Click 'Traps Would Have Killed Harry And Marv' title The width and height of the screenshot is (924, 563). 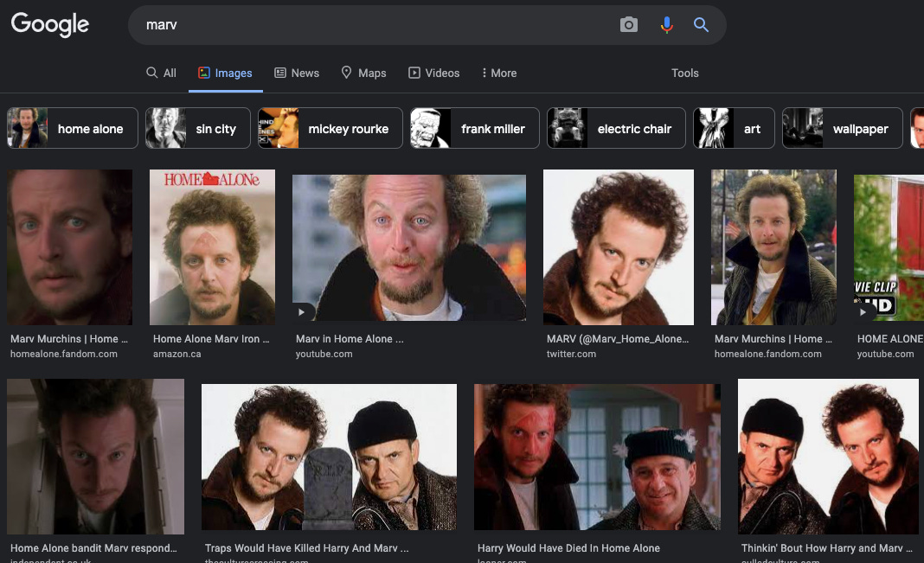pos(306,547)
